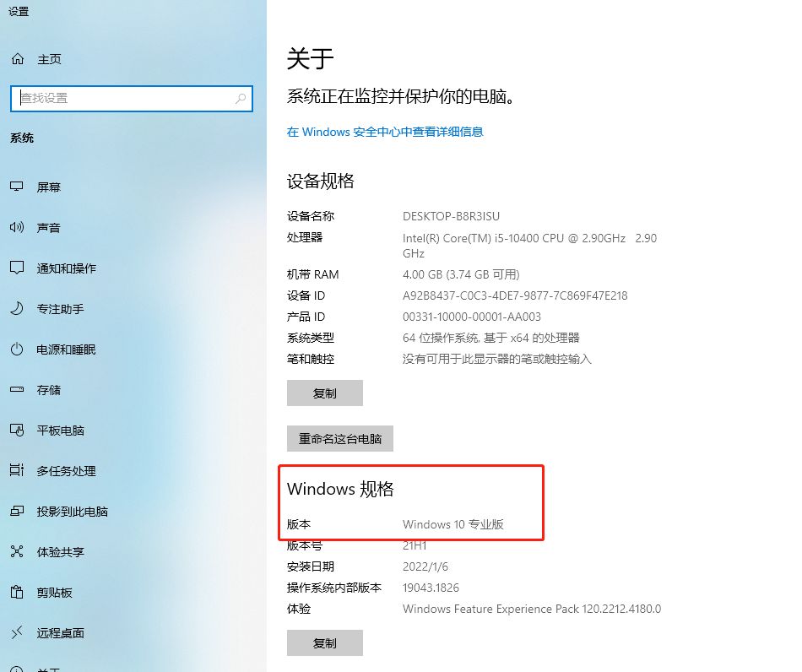The height and width of the screenshot is (672, 802).
Task: Click 复制 button under Windows specs
Action: coord(325,642)
